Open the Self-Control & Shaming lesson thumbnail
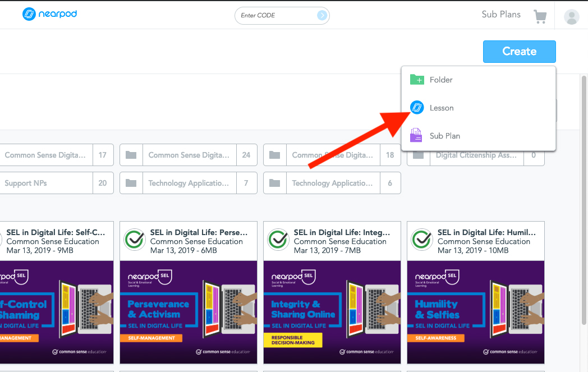The width and height of the screenshot is (588, 372). [x=57, y=313]
